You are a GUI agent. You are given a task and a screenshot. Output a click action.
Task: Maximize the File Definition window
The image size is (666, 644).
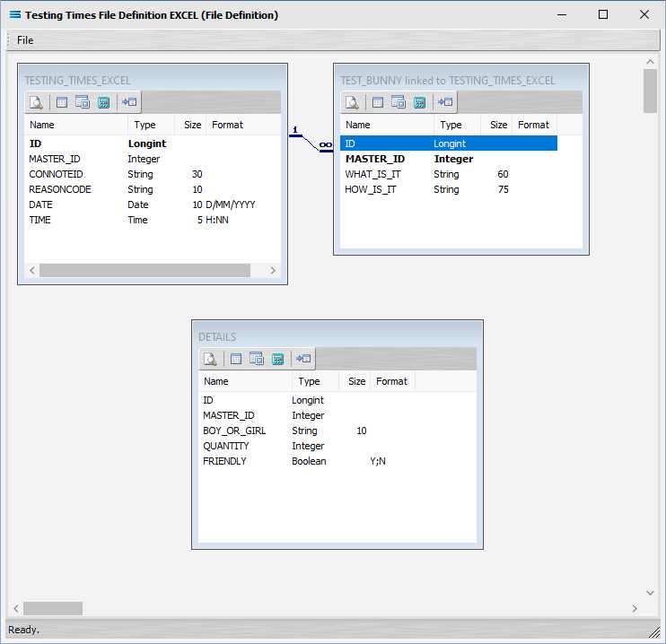tap(603, 15)
